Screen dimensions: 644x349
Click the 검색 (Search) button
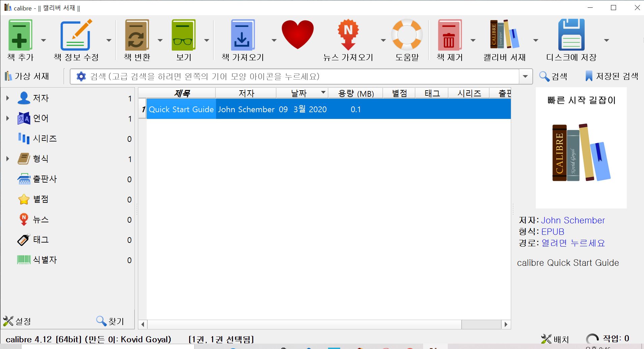(553, 76)
